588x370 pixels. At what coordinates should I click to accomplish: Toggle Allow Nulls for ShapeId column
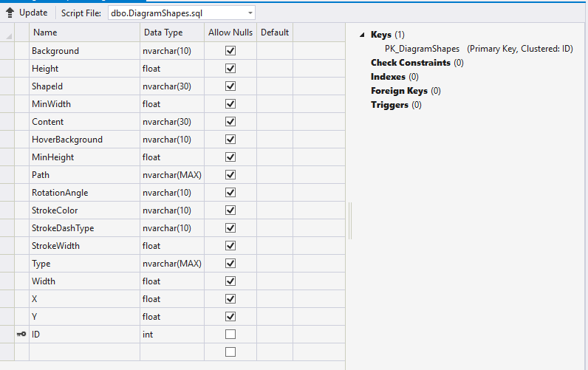pos(230,86)
